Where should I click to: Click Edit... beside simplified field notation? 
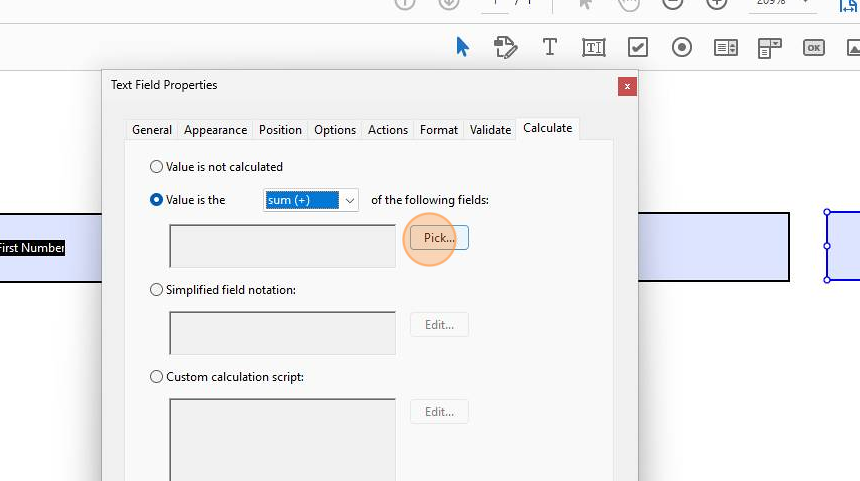point(439,325)
